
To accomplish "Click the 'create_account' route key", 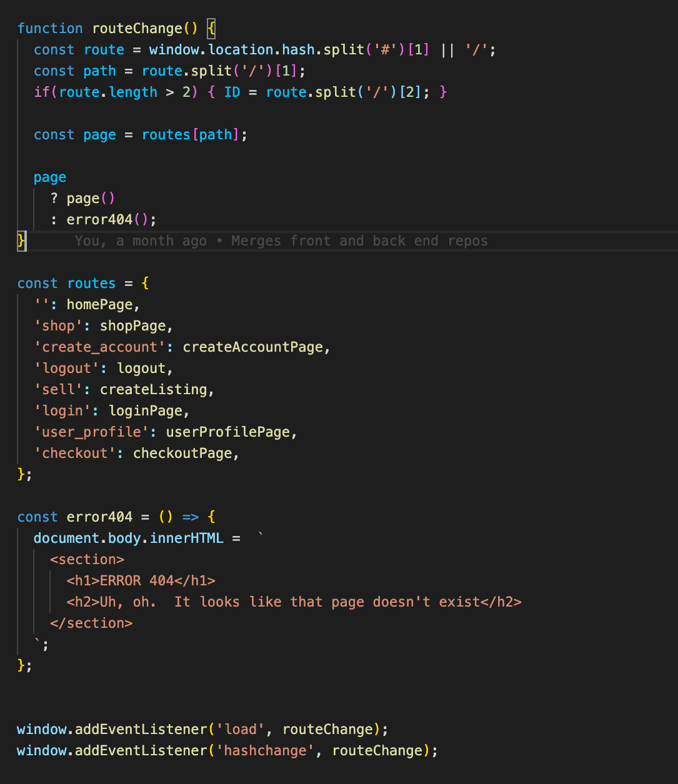I will click(x=100, y=347).
